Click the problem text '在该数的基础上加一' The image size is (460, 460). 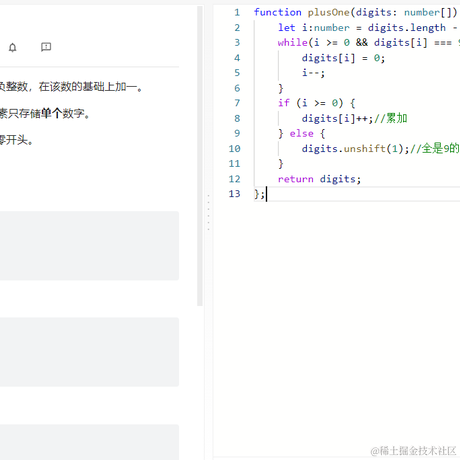pyautogui.click(x=88, y=87)
